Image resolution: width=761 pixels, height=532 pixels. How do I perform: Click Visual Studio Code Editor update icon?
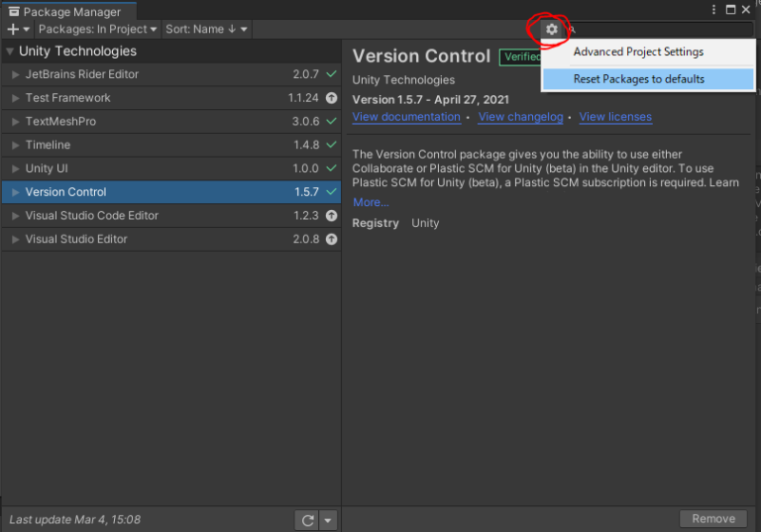(x=331, y=216)
